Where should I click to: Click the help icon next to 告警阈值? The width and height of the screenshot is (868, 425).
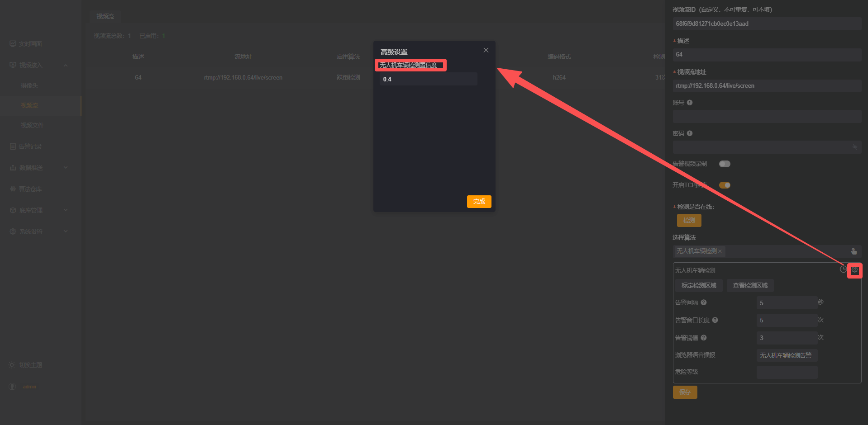[x=704, y=338]
